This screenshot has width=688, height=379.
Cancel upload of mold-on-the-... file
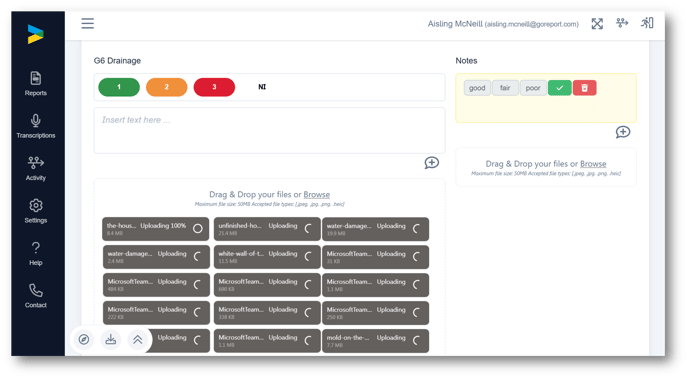[x=417, y=340]
